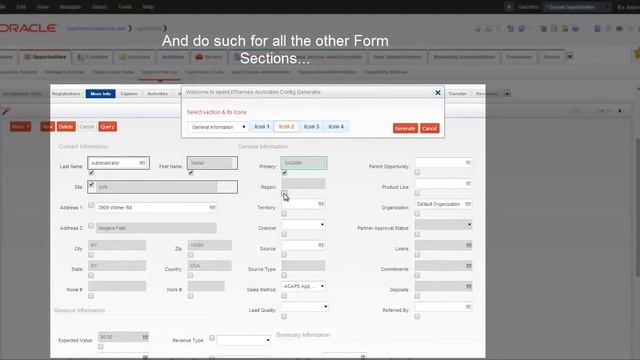This screenshot has height=360, width=640.
Task: Expand the screen tabs overflow arrow
Action: (x=570, y=56)
